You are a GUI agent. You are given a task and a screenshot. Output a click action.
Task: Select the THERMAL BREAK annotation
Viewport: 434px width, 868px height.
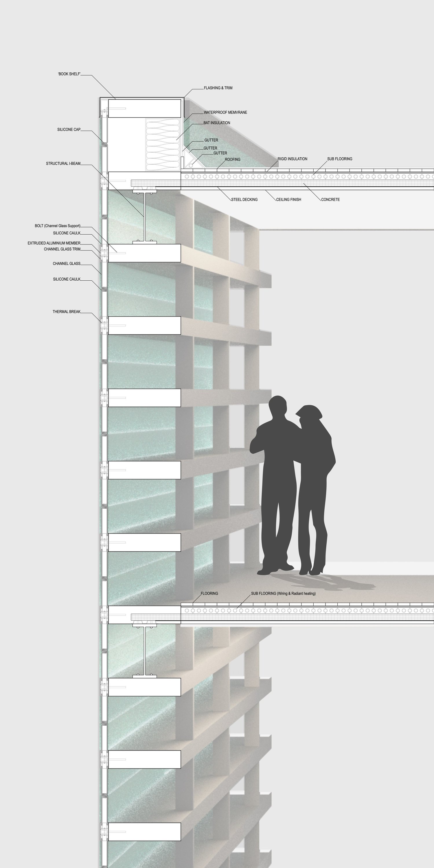tap(66, 312)
